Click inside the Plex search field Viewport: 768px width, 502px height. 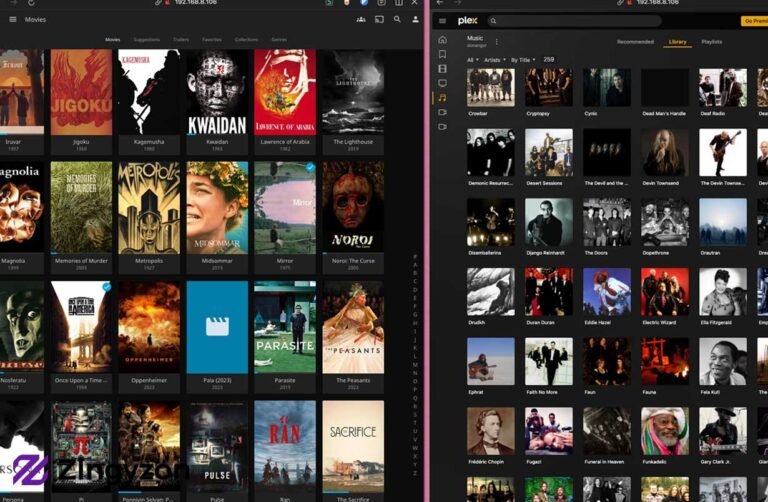(574, 21)
